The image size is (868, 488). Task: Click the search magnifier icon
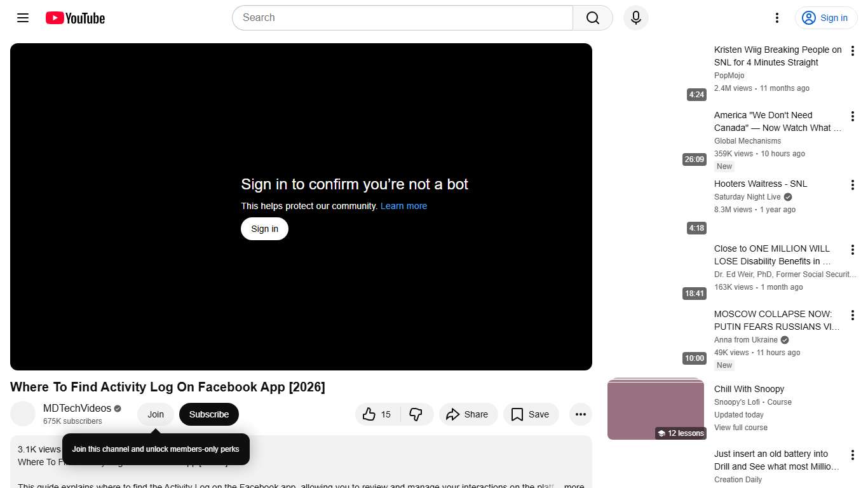click(592, 18)
